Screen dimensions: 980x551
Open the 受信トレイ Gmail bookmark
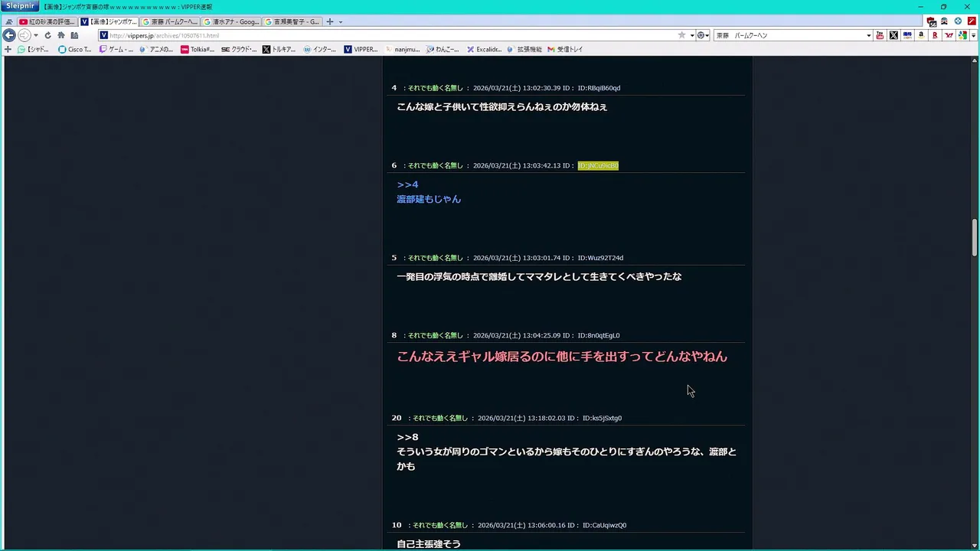[x=565, y=49]
